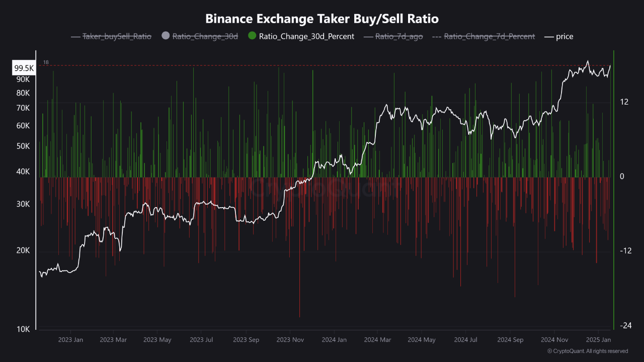Click the 50K price axis label

click(23, 146)
